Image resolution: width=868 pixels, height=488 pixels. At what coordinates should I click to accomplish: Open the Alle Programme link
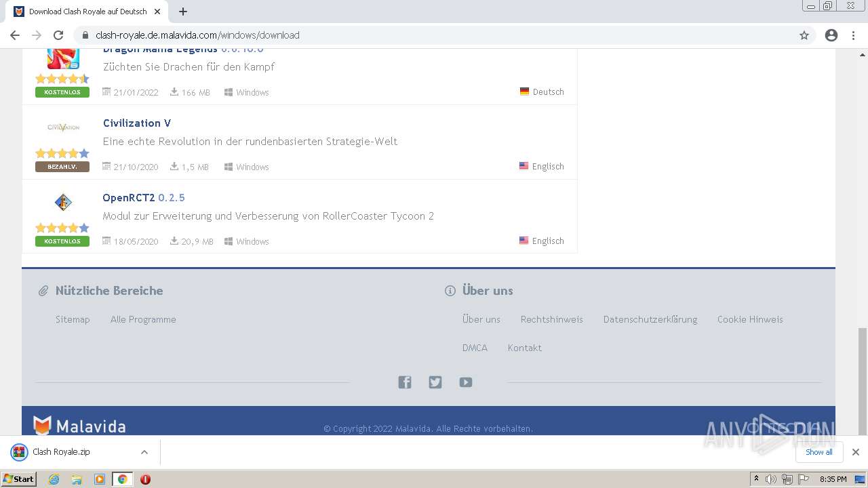point(143,319)
